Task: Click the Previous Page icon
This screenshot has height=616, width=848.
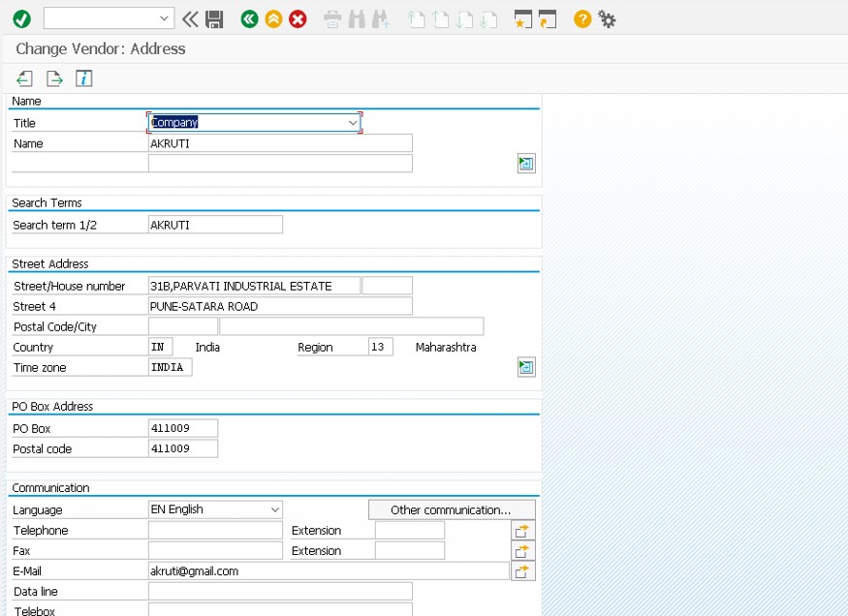Action: click(x=441, y=19)
